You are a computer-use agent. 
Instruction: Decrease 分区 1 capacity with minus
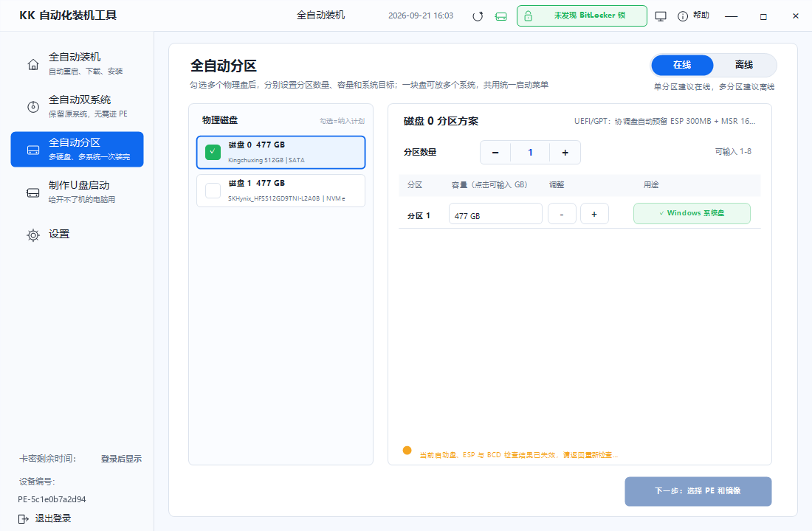562,215
